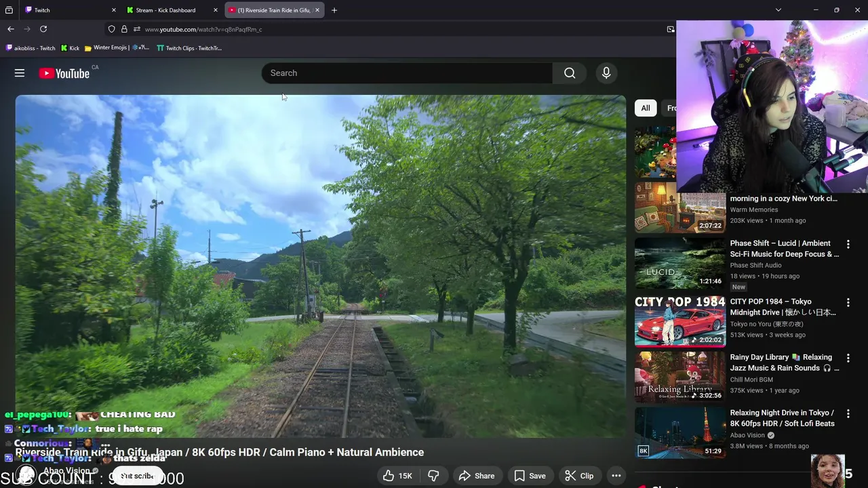The height and width of the screenshot is (488, 868).
Task: Open the cozy New York video thumbnail
Action: (x=679, y=207)
